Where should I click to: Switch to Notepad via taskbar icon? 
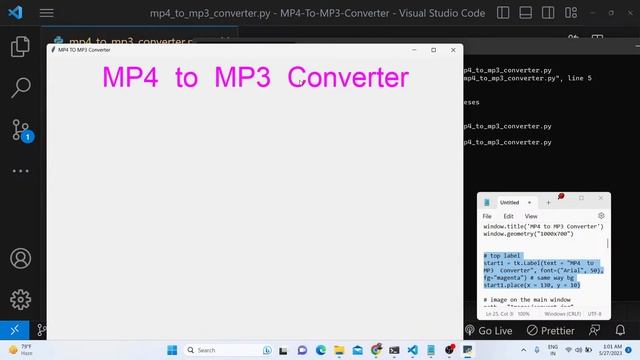pyautogui.click(x=431, y=350)
